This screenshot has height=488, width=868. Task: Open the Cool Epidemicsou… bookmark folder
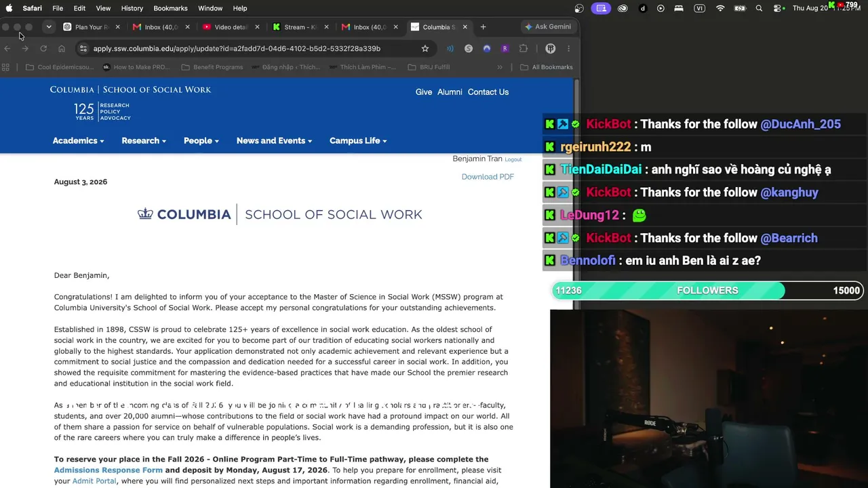point(60,67)
